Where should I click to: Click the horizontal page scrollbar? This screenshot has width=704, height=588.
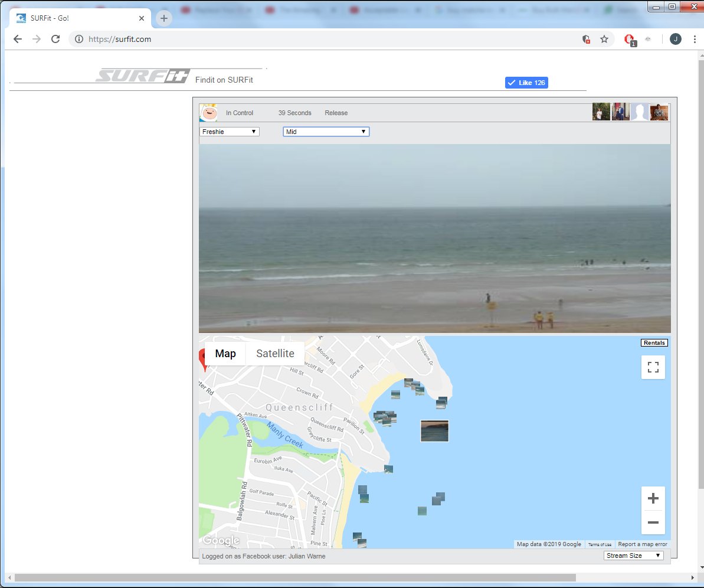pyautogui.click(x=295, y=577)
